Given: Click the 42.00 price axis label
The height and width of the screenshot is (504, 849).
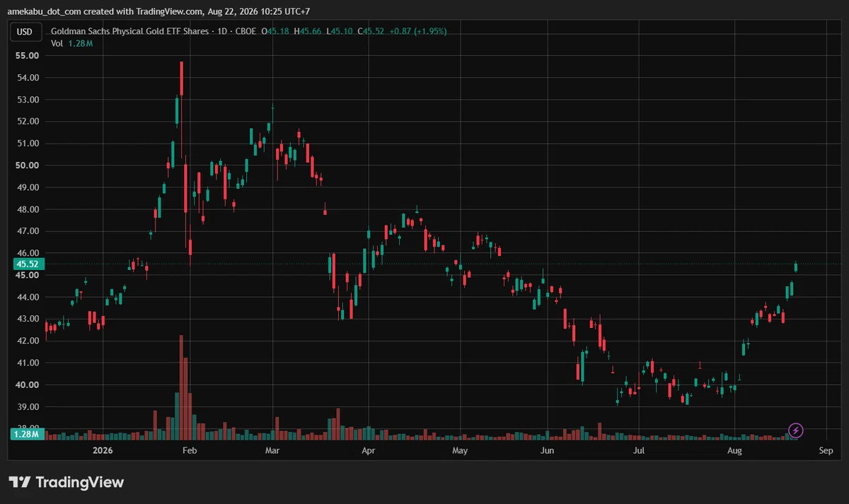Looking at the screenshot, I should pos(28,341).
